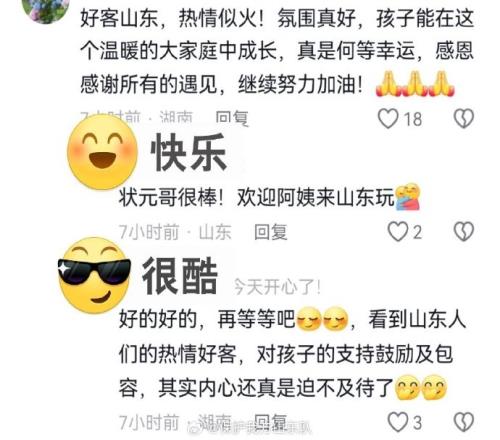Tap the smirking emojis after 再等等吧
The height and width of the screenshot is (440, 500).
322,319
